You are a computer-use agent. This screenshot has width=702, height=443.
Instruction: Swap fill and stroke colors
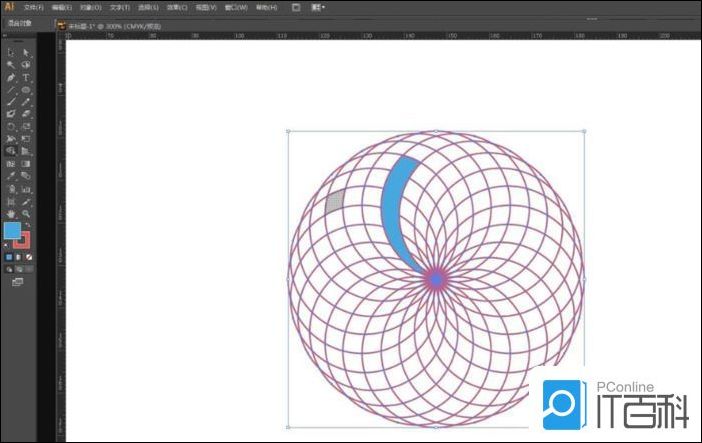pyautogui.click(x=27, y=225)
